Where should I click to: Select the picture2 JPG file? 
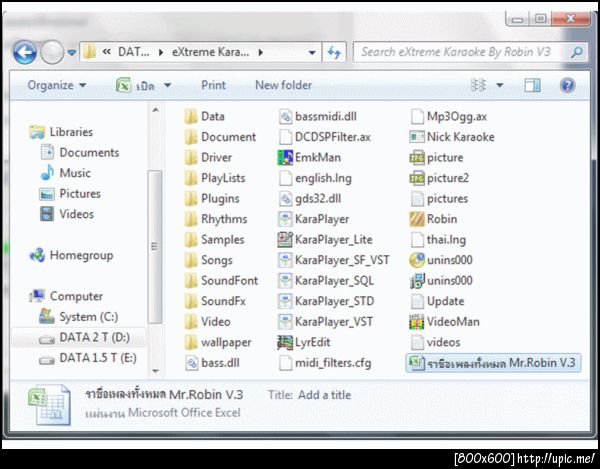(439, 178)
